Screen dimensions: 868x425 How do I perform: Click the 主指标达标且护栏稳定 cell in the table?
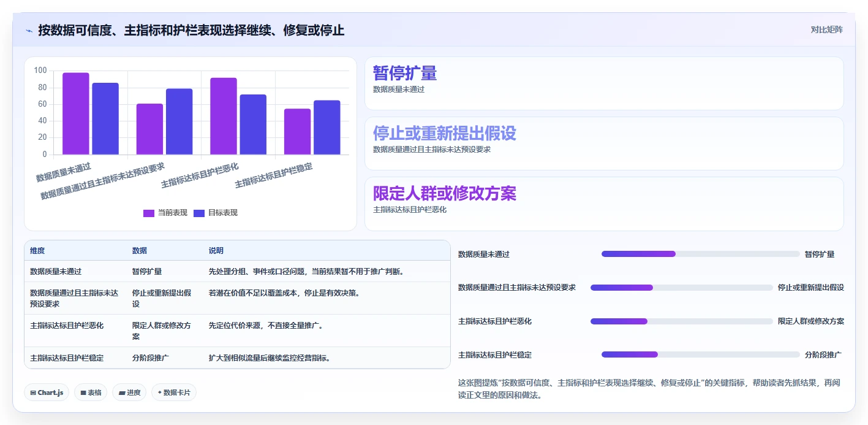(x=67, y=358)
